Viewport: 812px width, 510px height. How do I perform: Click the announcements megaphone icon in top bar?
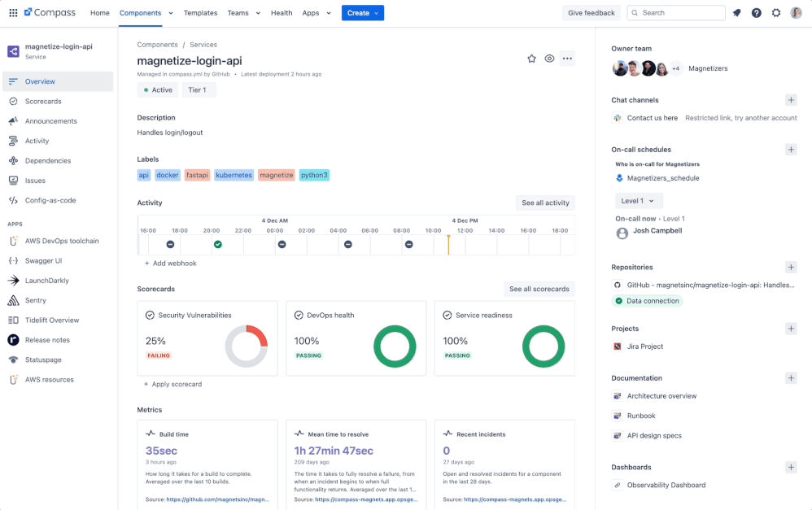click(736, 12)
